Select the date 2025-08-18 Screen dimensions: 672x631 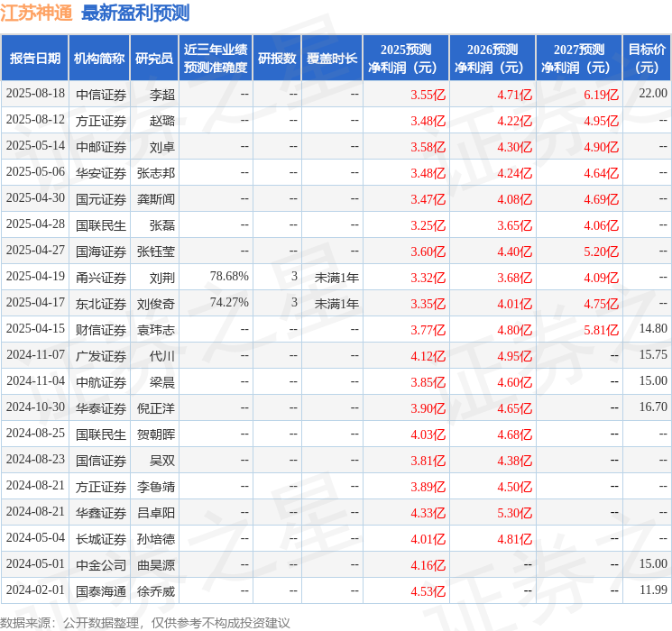35,94
